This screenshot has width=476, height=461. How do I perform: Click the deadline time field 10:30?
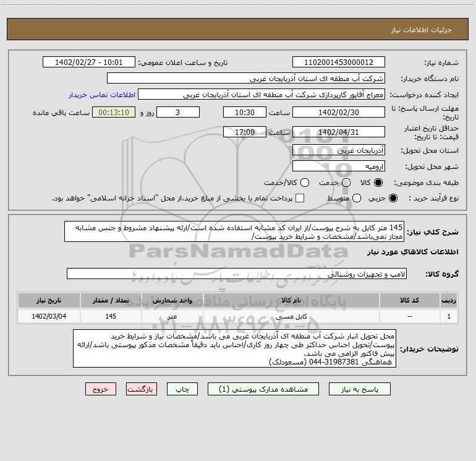point(245,112)
